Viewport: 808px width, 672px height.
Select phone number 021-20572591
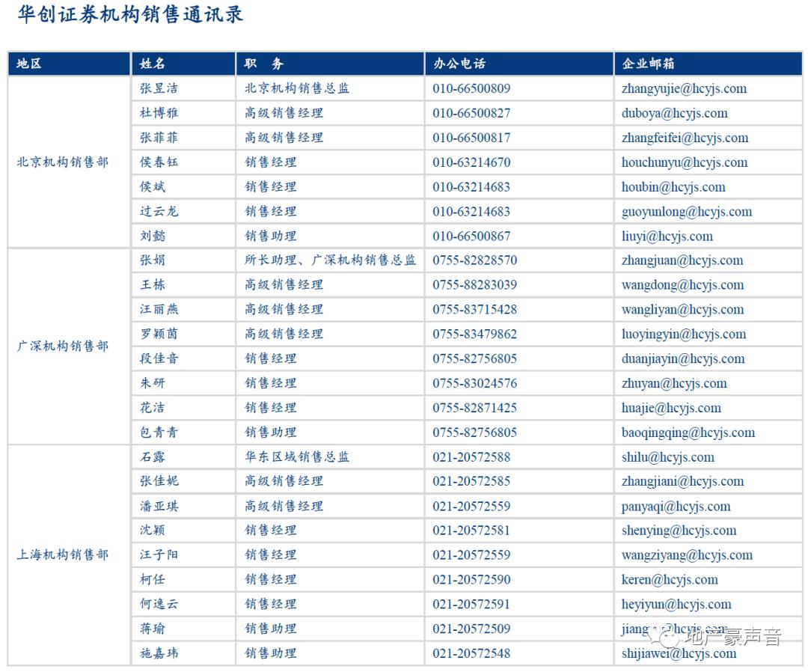point(471,605)
